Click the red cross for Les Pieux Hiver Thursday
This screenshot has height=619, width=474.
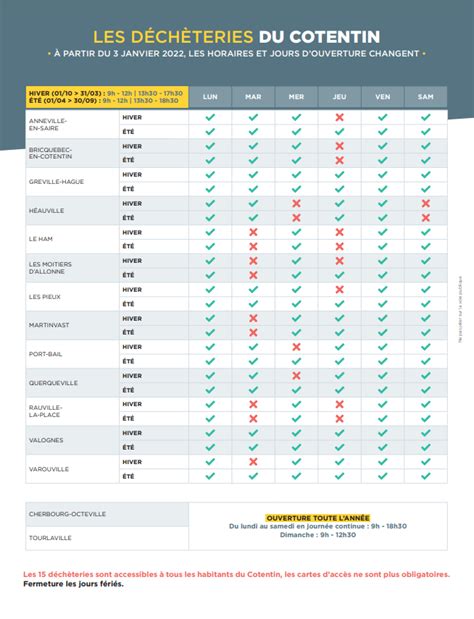coord(339,289)
